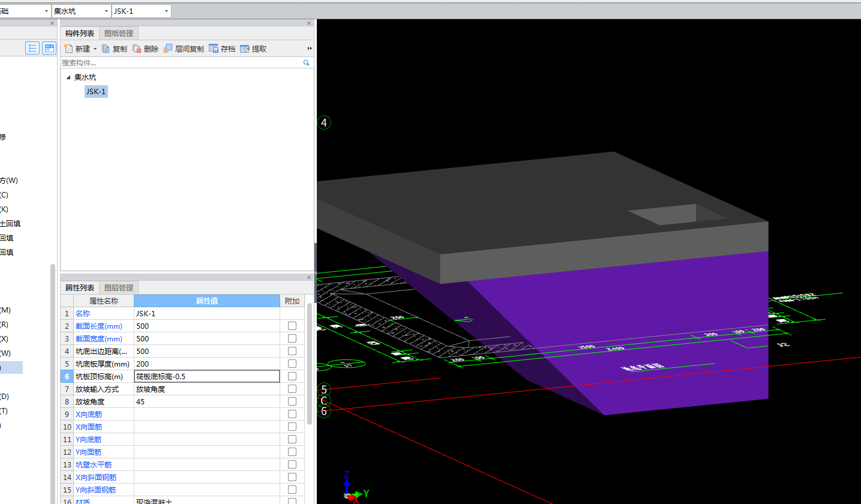Click the 删除 delete icon
The width and height of the screenshot is (861, 504).
137,49
